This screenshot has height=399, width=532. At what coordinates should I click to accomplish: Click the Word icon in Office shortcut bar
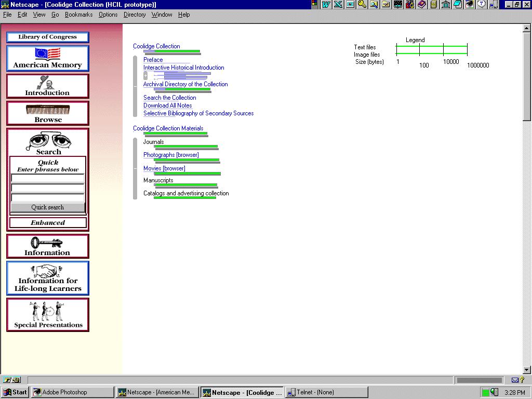click(327, 4)
